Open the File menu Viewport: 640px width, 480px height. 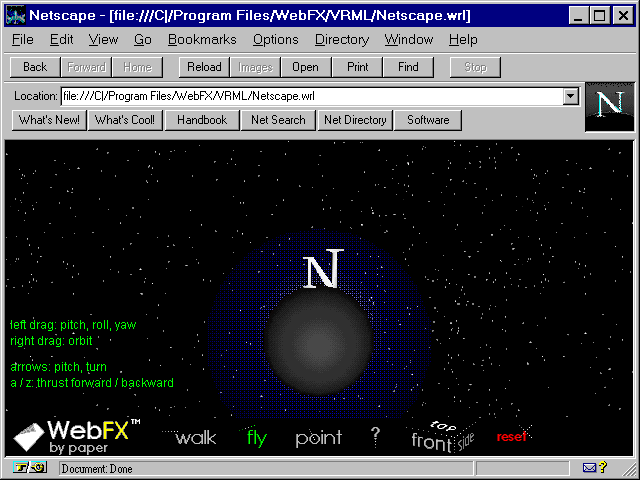coord(24,40)
